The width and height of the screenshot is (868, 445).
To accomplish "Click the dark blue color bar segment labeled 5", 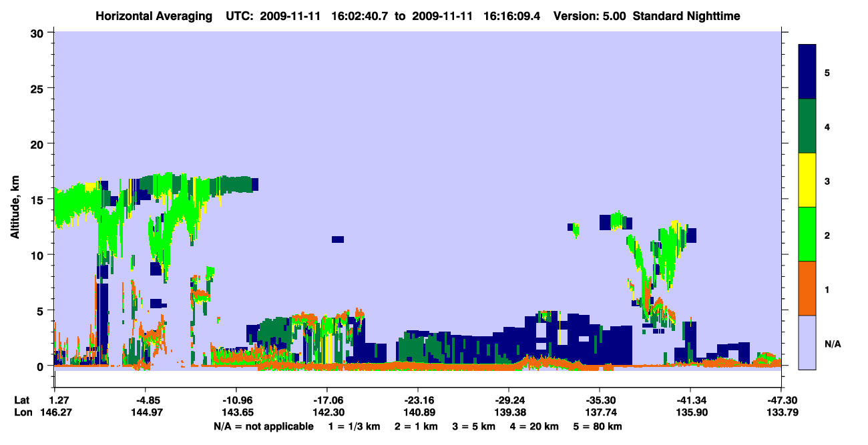I will click(x=807, y=72).
